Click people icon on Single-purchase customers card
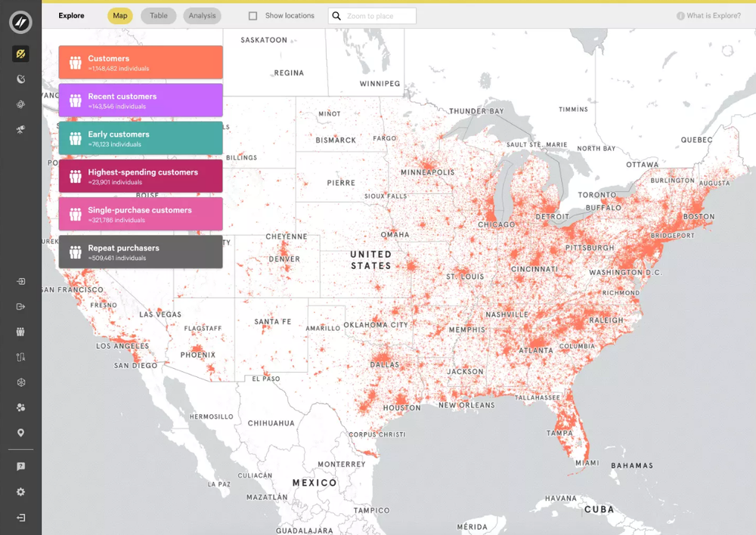This screenshot has height=535, width=756. [75, 215]
